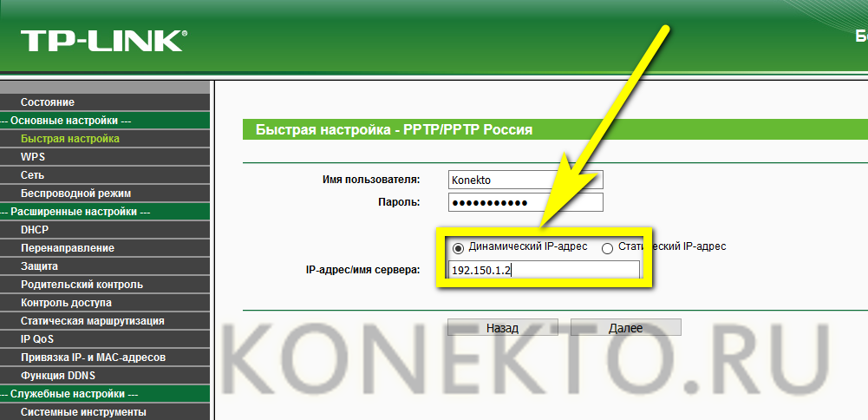Open the Защита menu item
The width and height of the screenshot is (868, 420).
pyautogui.click(x=105, y=266)
